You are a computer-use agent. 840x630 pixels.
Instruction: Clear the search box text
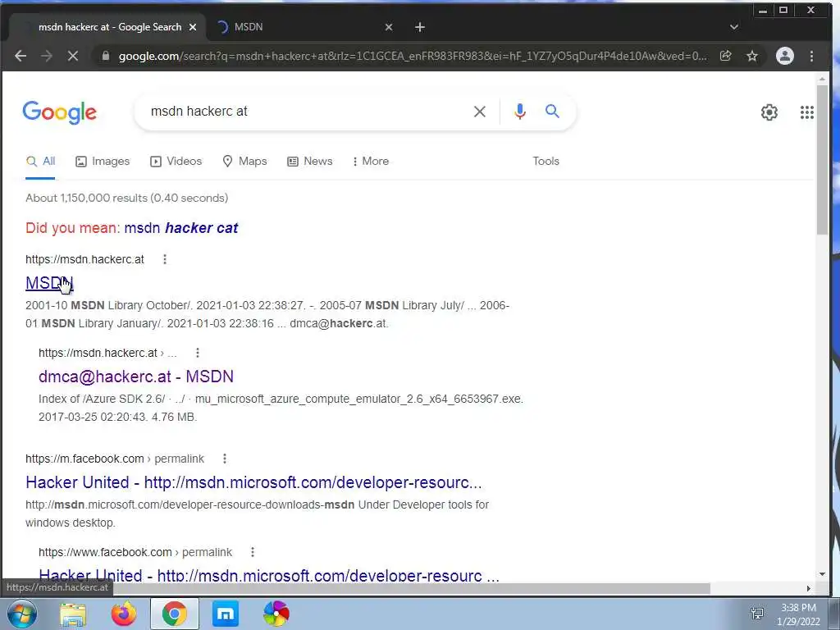click(479, 112)
